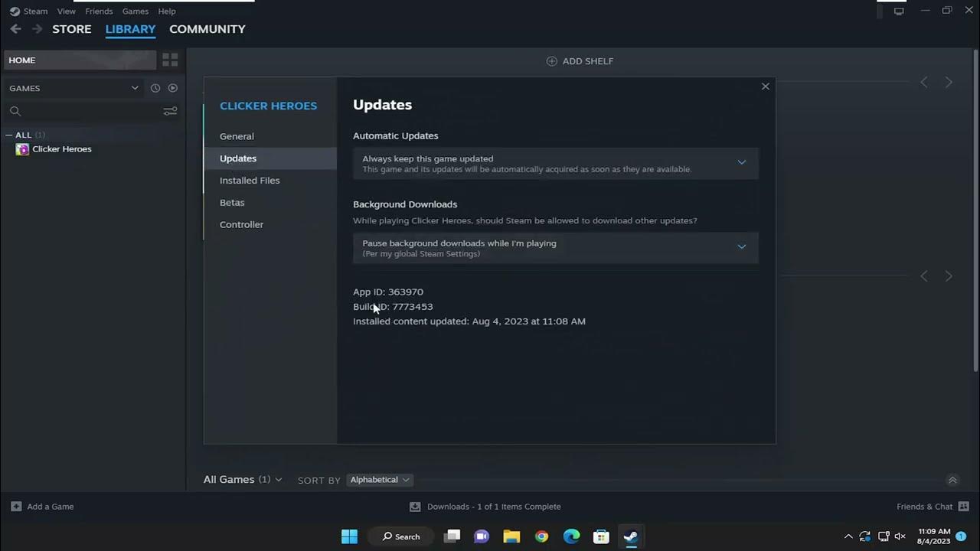The width and height of the screenshot is (980, 551).
Task: Open Microsoft Edge from taskbar
Action: 571,536
